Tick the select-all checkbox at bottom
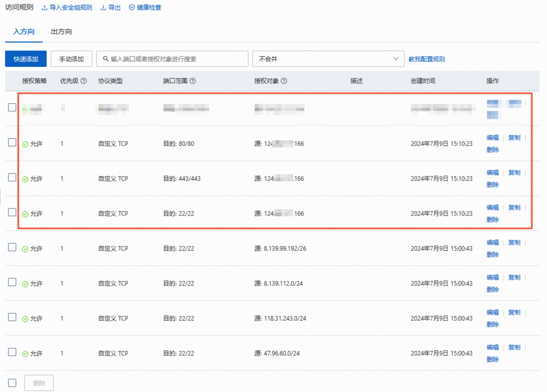This screenshot has height=392, width=547. click(x=12, y=383)
